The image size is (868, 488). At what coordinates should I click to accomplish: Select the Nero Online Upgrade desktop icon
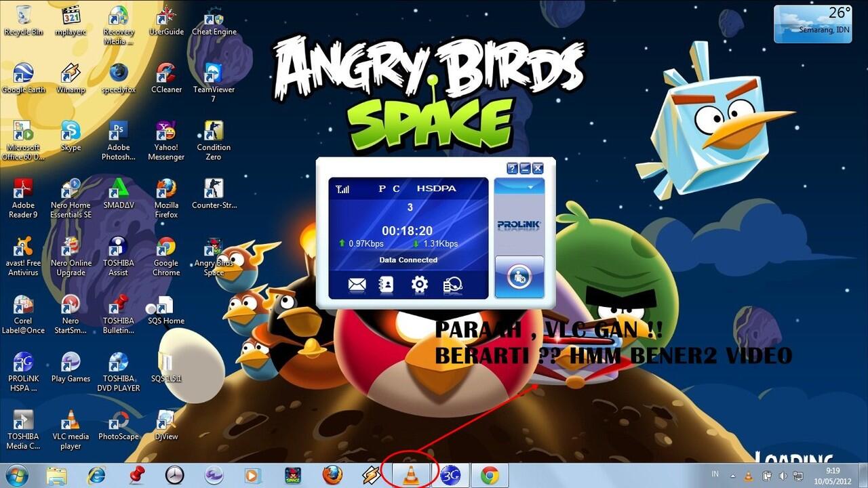click(x=71, y=256)
